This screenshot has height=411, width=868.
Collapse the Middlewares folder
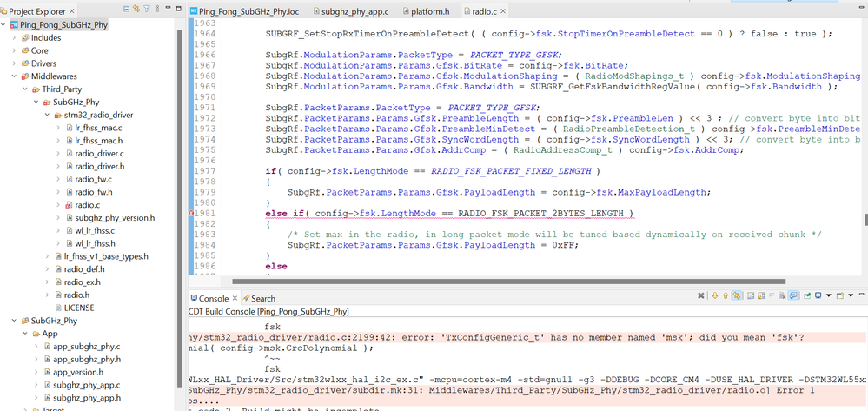click(x=15, y=76)
